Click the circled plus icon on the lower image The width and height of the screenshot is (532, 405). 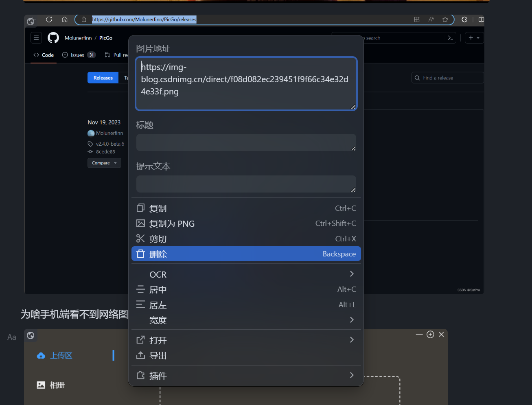point(430,334)
